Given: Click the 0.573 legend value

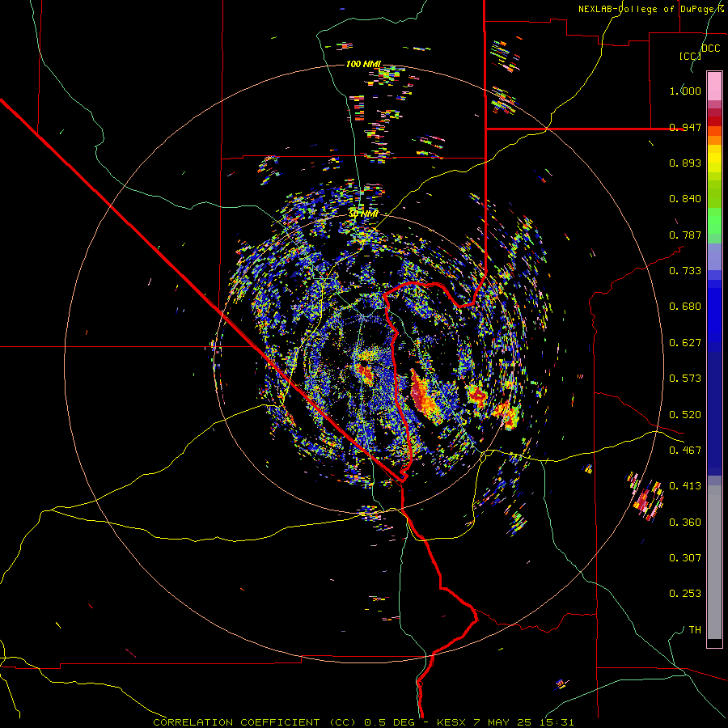Looking at the screenshot, I should (x=685, y=379).
